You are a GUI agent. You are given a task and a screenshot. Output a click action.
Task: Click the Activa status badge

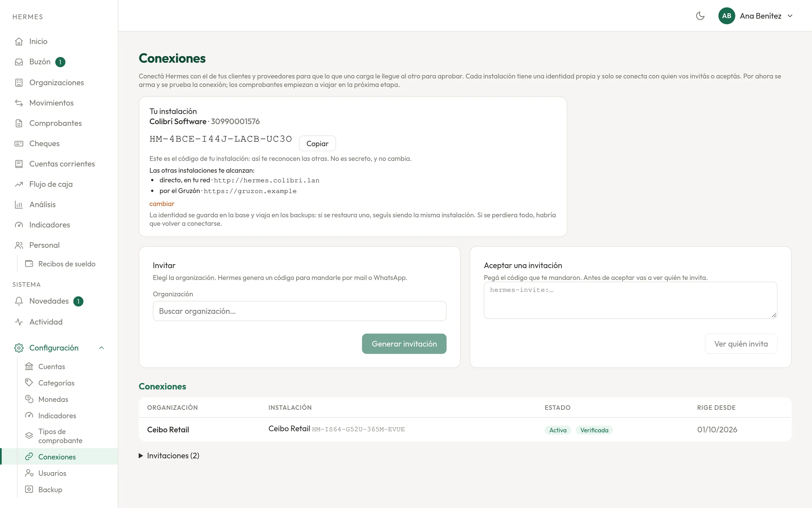click(x=558, y=430)
